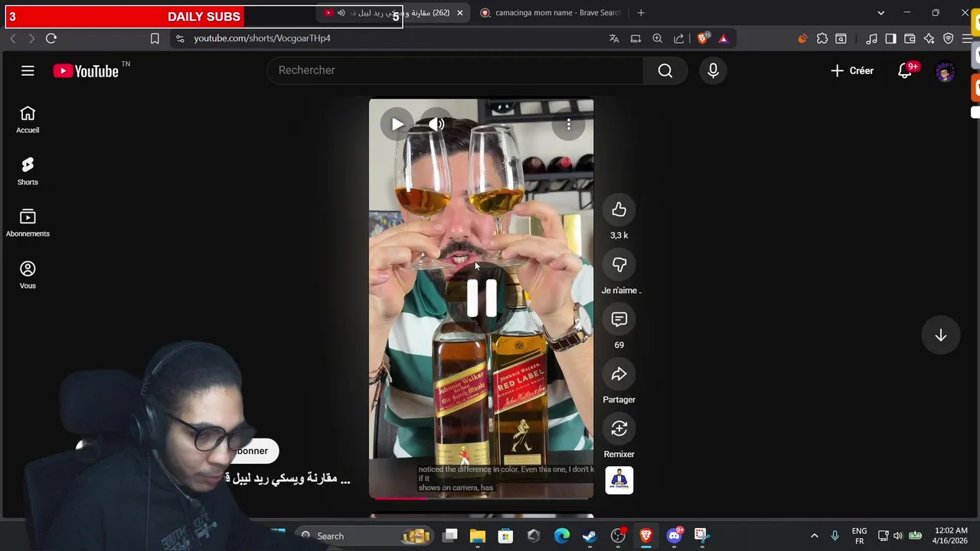This screenshot has height=551, width=980.
Task: Show hidden system tray icons
Action: click(x=815, y=536)
